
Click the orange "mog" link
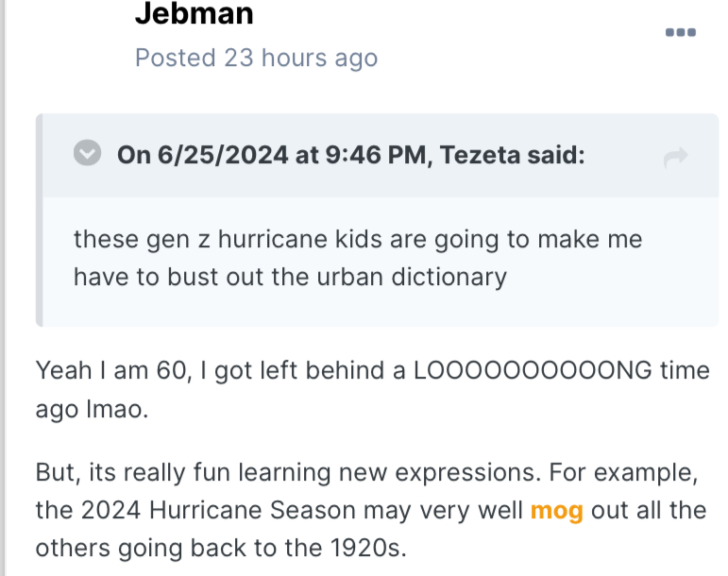point(556,511)
